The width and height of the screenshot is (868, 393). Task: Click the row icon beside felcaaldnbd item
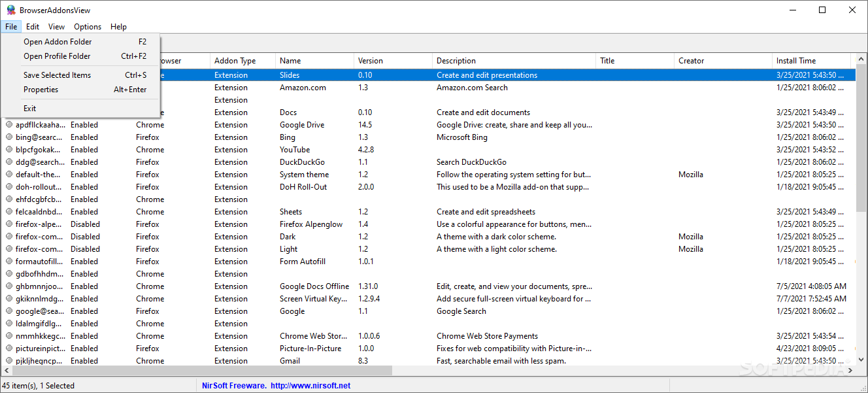[9, 212]
